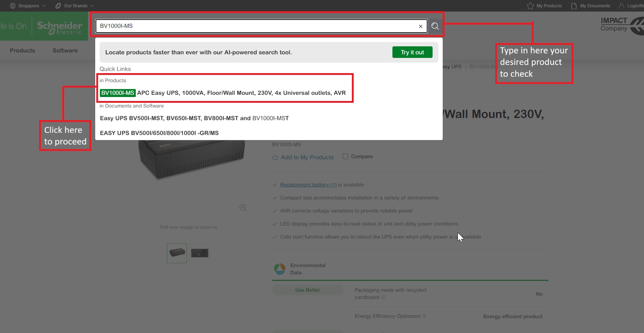Open the Software navigation menu

(65, 51)
